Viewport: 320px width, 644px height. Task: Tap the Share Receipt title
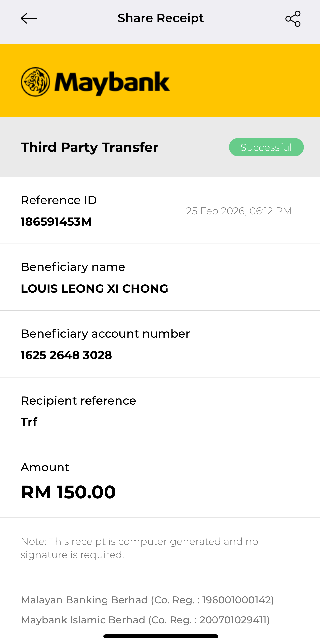161,18
